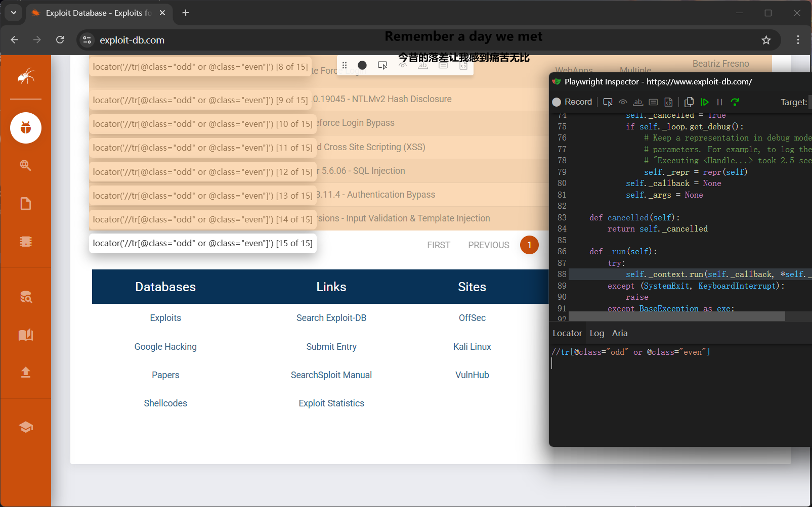
Task: Click Assert text 'ab' icon in Inspector
Action: 638,102
